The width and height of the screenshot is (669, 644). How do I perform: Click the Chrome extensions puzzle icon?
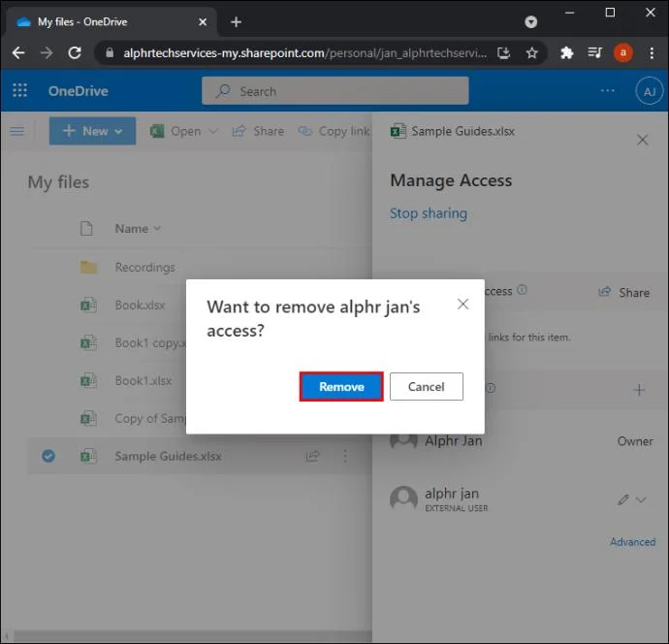tap(566, 53)
